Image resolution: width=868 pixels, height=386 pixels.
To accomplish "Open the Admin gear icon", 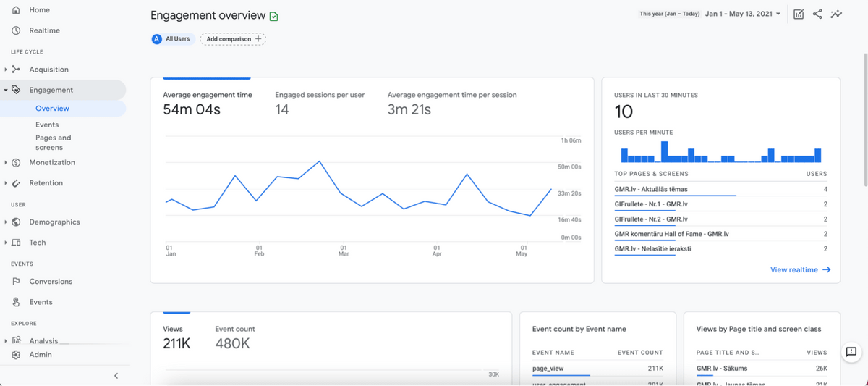I will click(x=16, y=355).
